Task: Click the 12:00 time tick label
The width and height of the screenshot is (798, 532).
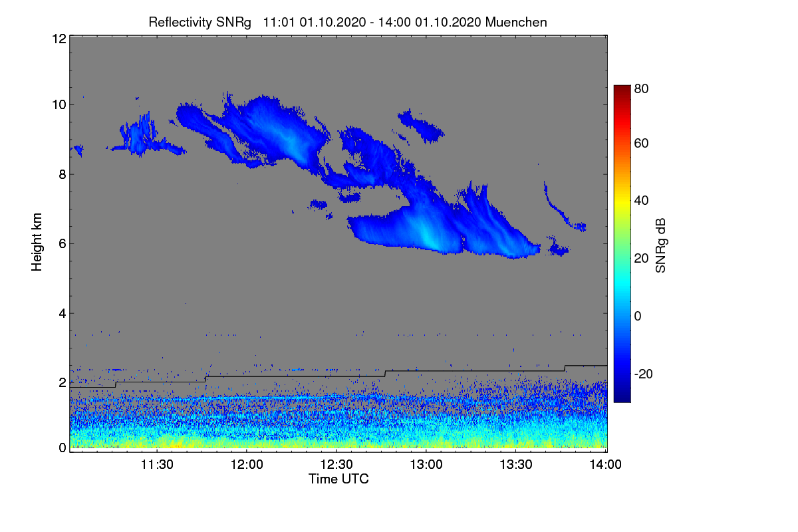Action: [247, 465]
